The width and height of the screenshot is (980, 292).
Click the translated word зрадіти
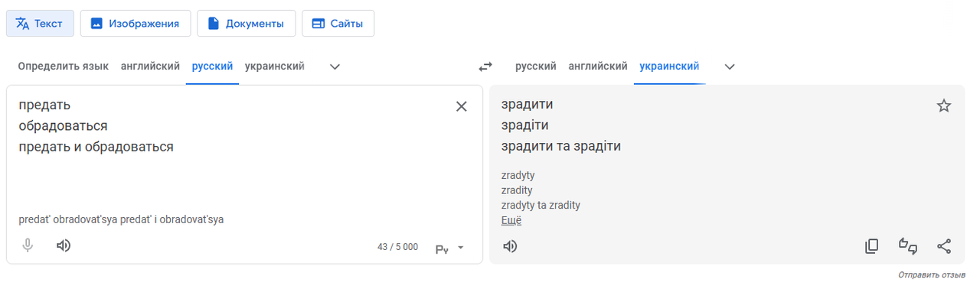click(525, 125)
